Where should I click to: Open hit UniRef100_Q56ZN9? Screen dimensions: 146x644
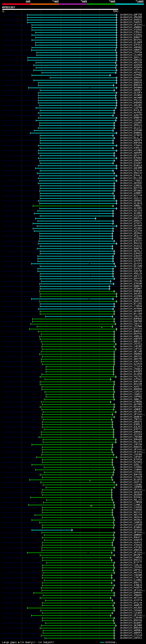(x=131, y=17)
